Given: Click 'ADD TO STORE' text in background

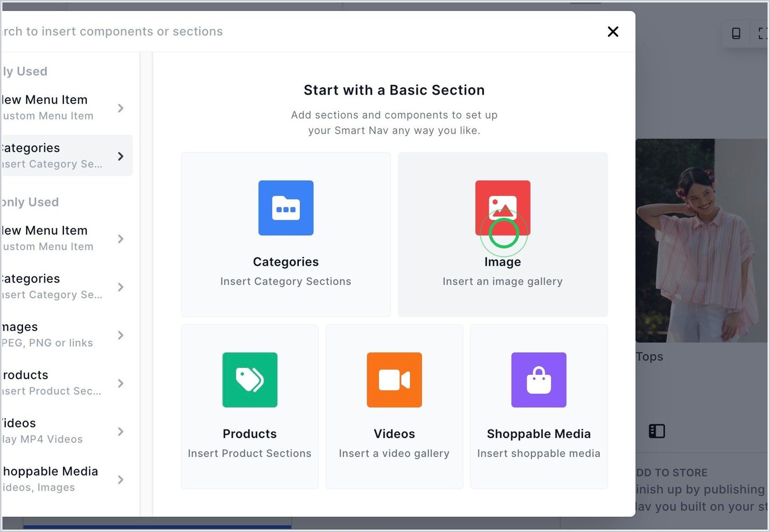Looking at the screenshot, I should tap(671, 473).
